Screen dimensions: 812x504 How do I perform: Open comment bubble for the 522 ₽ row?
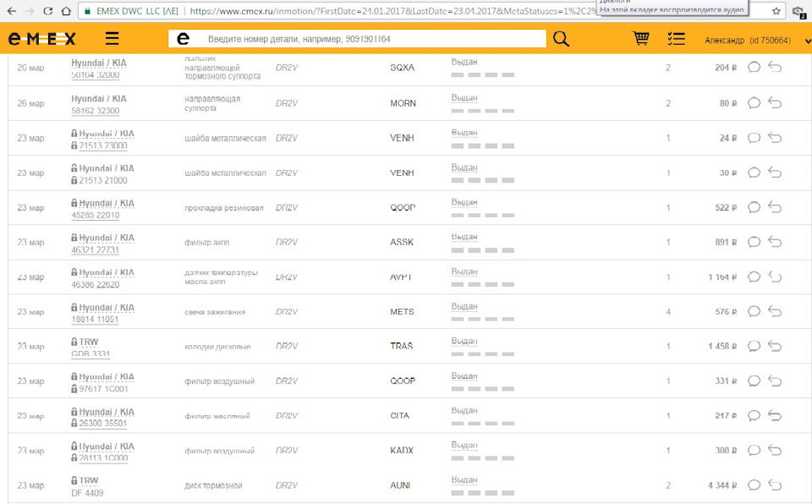point(754,207)
